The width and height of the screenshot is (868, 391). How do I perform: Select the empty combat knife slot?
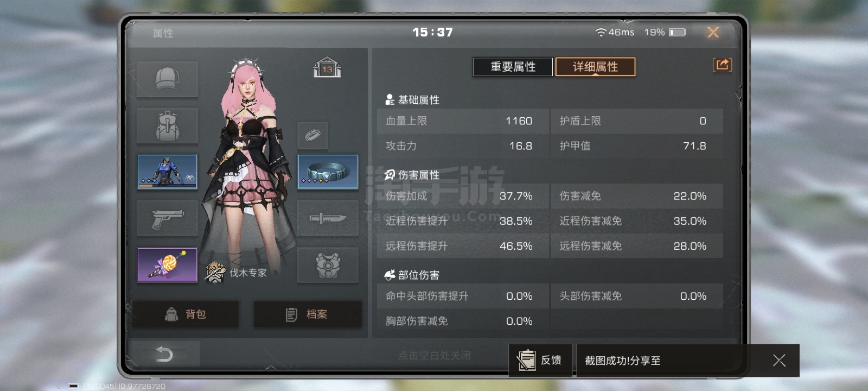click(328, 218)
